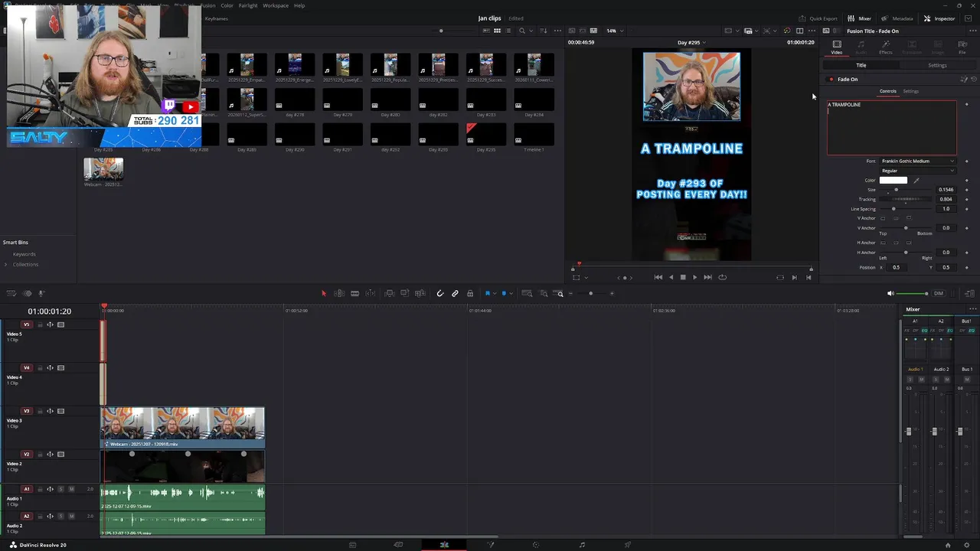980x551 pixels.
Task: Click the white Color swatch
Action: (893, 181)
